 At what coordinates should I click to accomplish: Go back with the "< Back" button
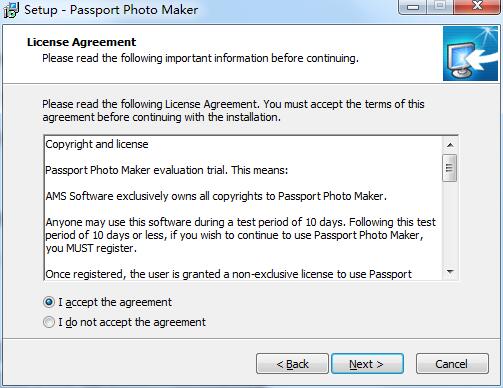click(x=292, y=364)
